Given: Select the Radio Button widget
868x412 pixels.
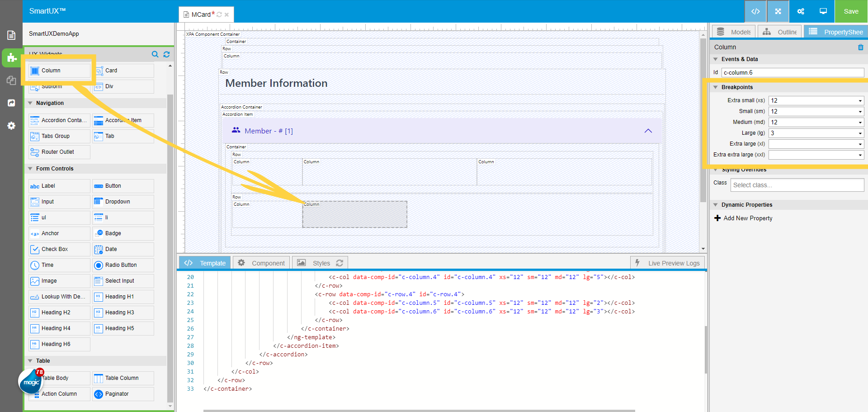Looking at the screenshot, I should [123, 265].
